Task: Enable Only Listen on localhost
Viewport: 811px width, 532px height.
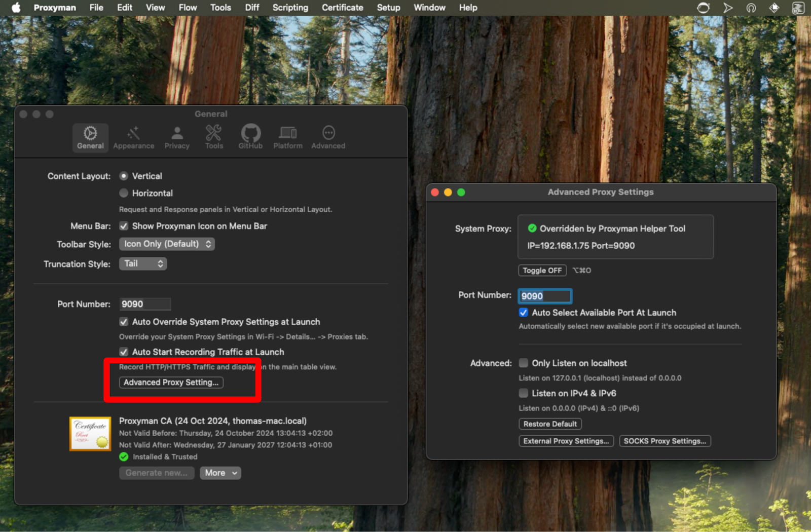Action: pyautogui.click(x=523, y=363)
